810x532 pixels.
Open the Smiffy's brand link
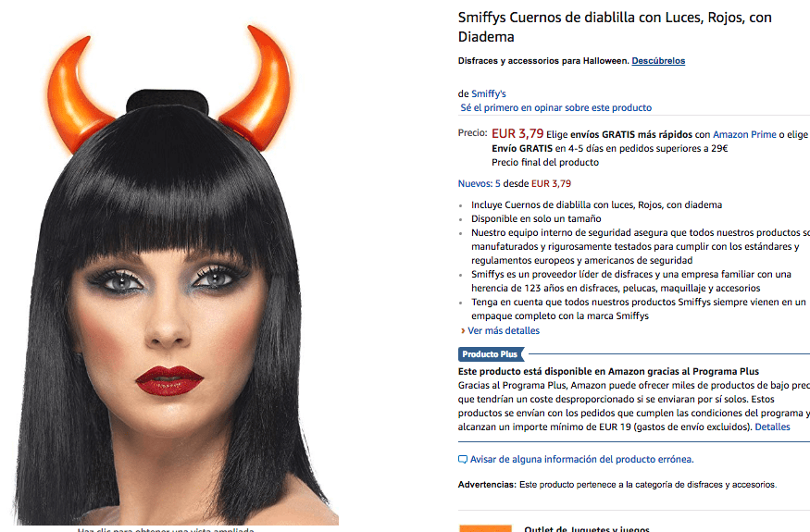tap(488, 94)
